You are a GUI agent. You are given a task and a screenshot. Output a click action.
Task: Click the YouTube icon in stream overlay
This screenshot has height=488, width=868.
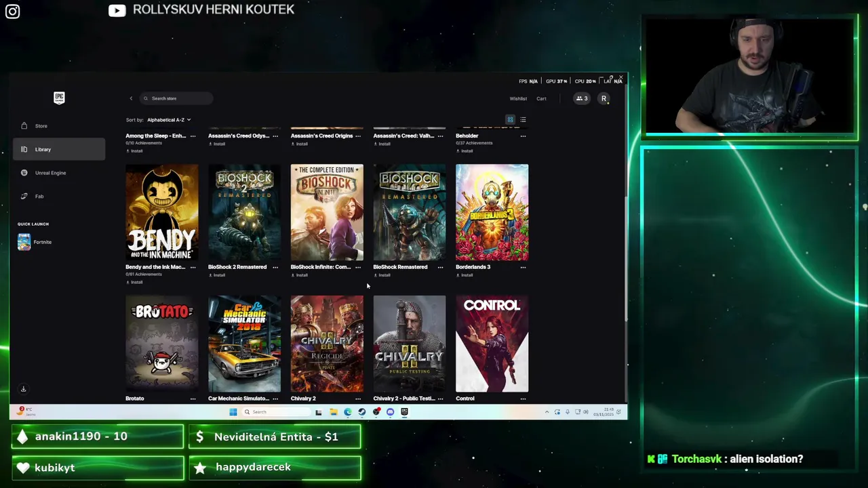117,10
